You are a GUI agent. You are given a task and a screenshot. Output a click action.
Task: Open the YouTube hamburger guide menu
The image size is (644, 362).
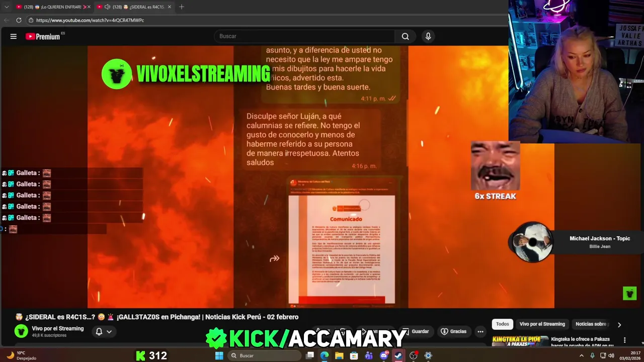[x=14, y=36]
